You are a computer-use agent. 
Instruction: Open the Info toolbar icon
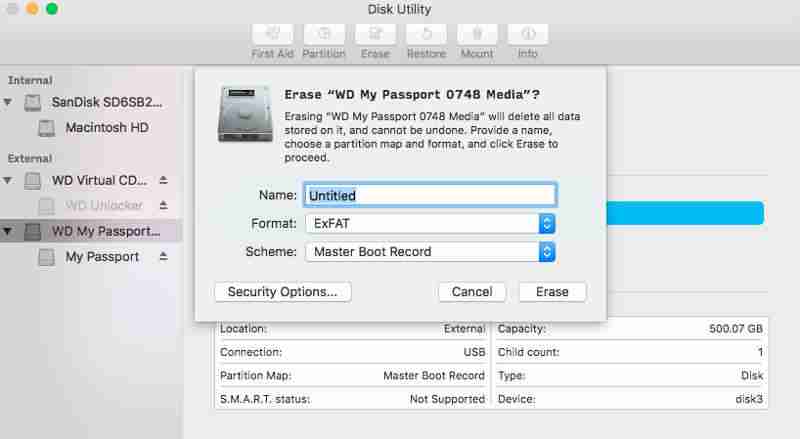click(x=528, y=34)
